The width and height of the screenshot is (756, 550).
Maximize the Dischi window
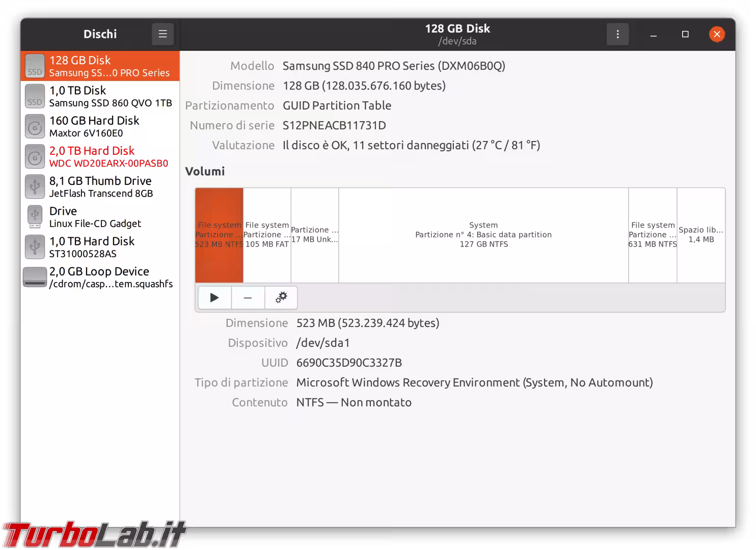(x=685, y=34)
